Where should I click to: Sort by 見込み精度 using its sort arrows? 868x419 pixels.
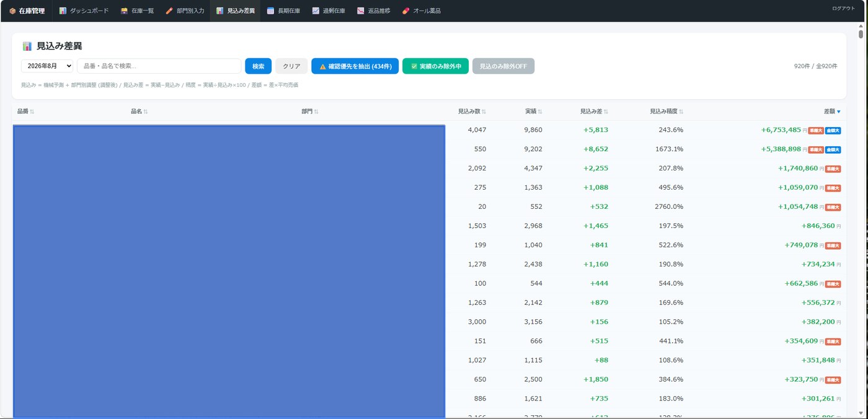(681, 112)
